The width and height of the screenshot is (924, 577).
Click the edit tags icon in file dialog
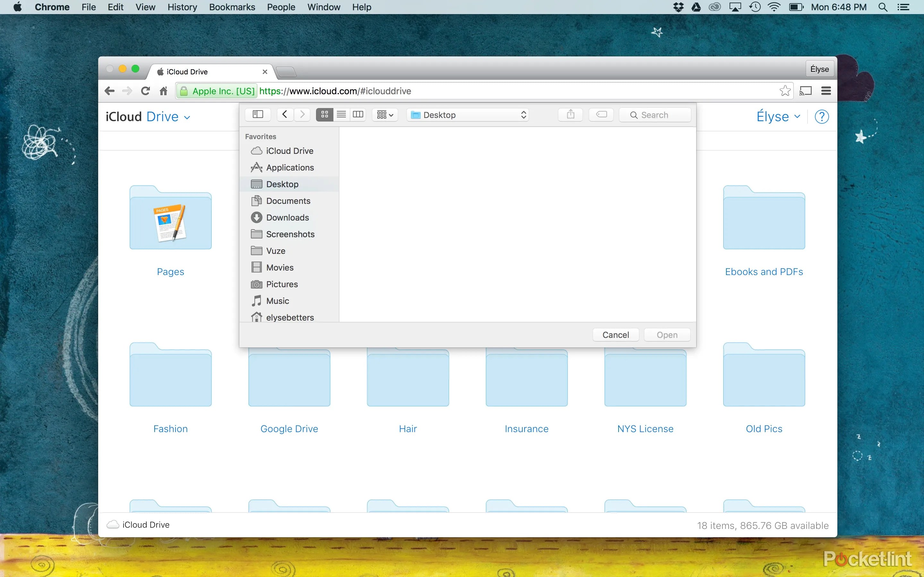(601, 114)
